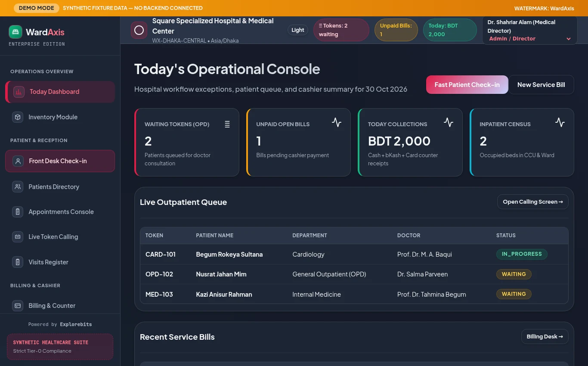Viewport: 588px width, 366px height.
Task: Click pulse icon on Today Collections card
Action: 449,123
